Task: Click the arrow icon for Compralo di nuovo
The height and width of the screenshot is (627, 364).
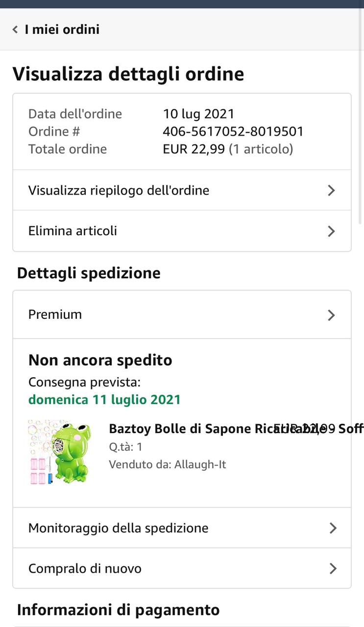Action: coord(333,569)
